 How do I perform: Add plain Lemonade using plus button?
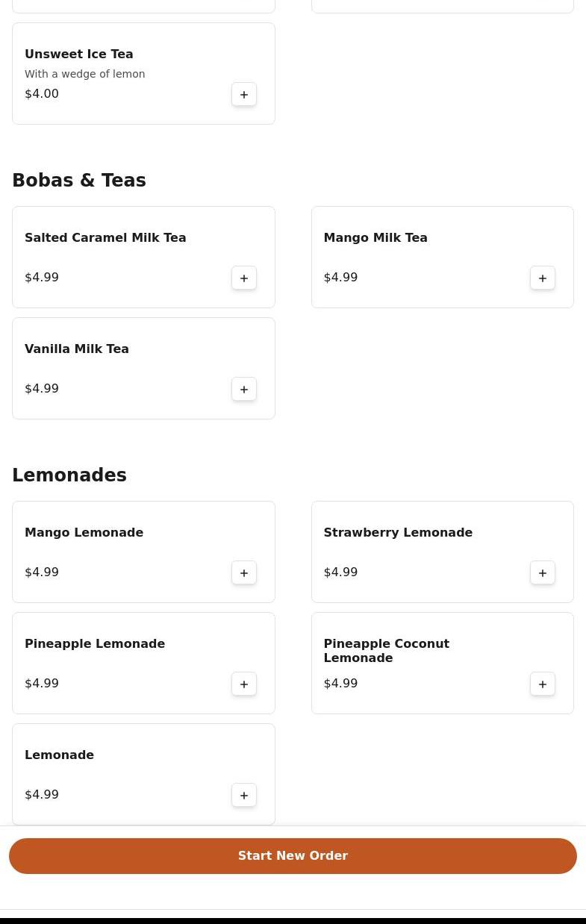coord(244,795)
